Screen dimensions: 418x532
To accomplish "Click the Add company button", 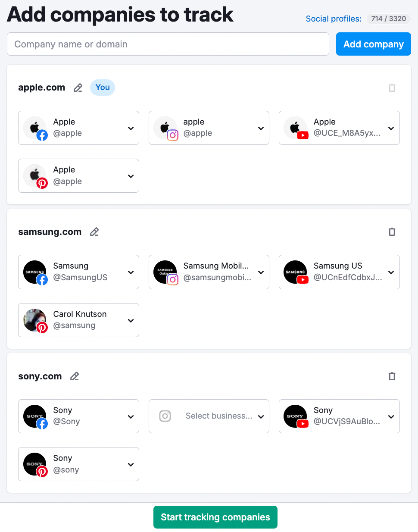I will point(373,44).
